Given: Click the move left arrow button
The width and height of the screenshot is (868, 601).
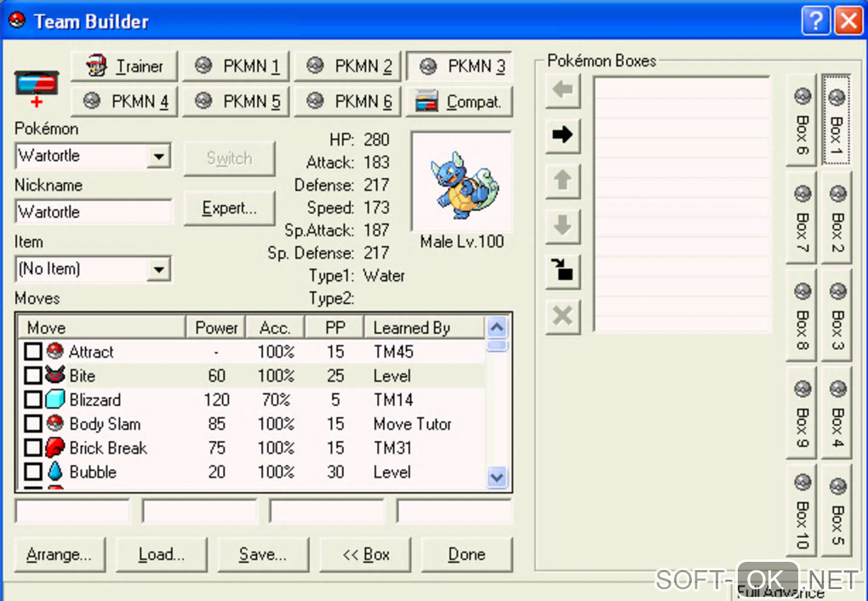Looking at the screenshot, I should tap(562, 89).
